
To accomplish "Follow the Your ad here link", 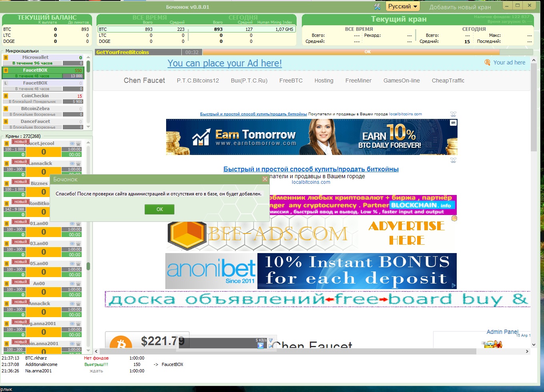I will [509, 62].
